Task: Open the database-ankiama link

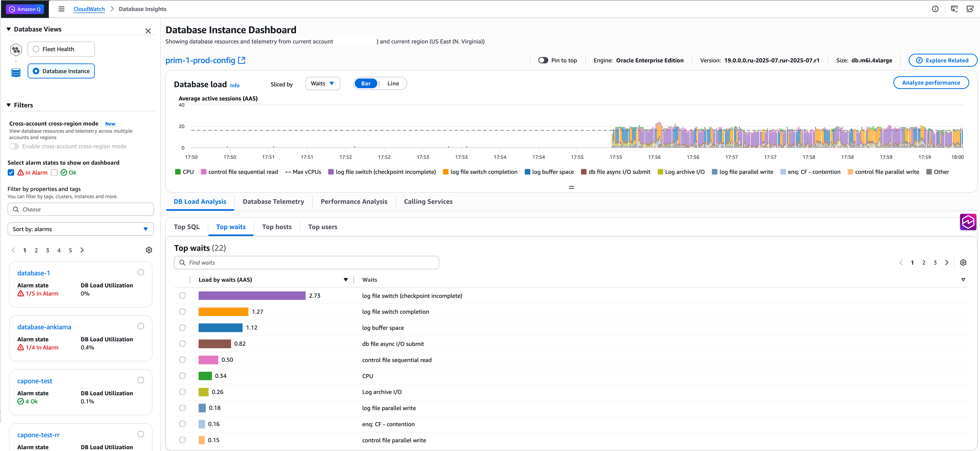Action: pyautogui.click(x=44, y=327)
